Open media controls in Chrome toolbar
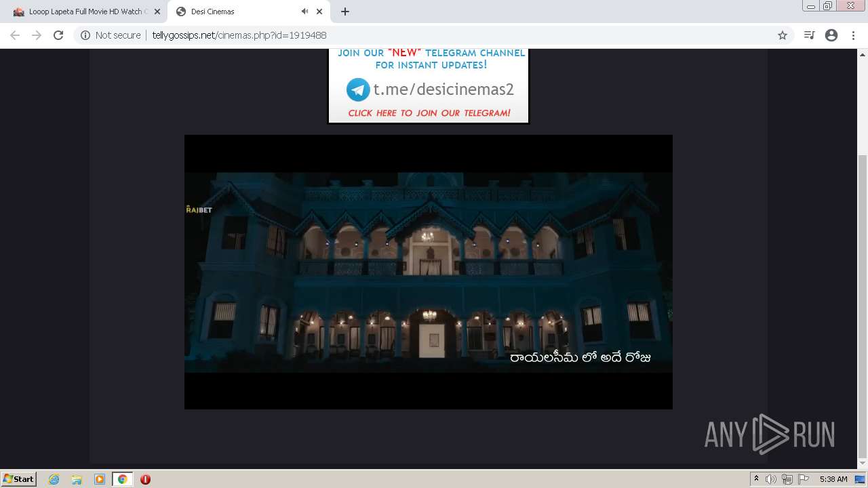The width and height of the screenshot is (868, 488). (x=809, y=35)
